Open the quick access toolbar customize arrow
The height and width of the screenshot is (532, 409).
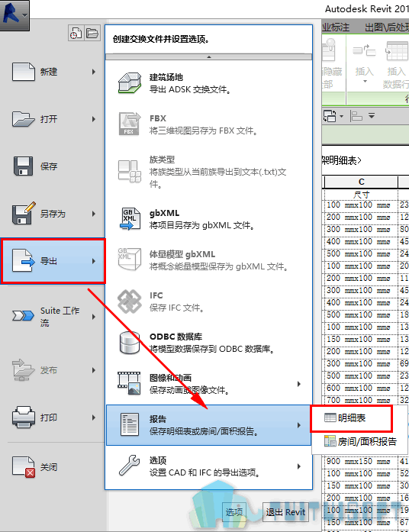click(x=372, y=116)
